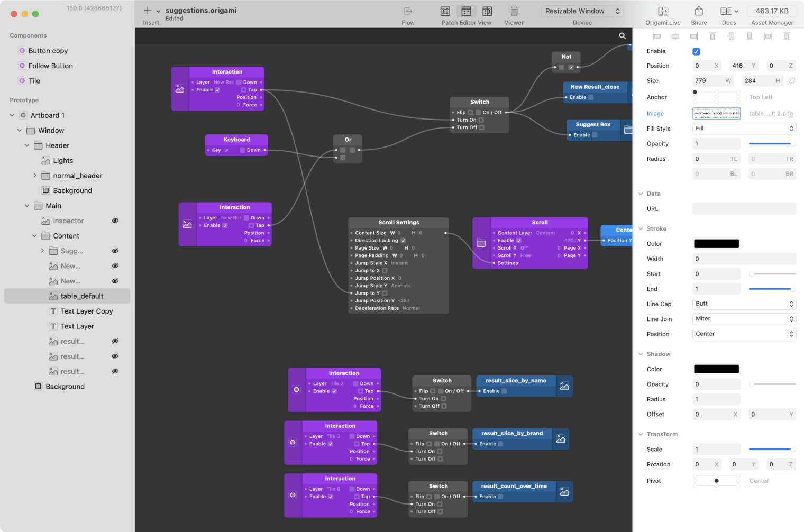The image size is (804, 532).
Task: Toggle size aspect ratio lock icon
Action: (792, 81)
